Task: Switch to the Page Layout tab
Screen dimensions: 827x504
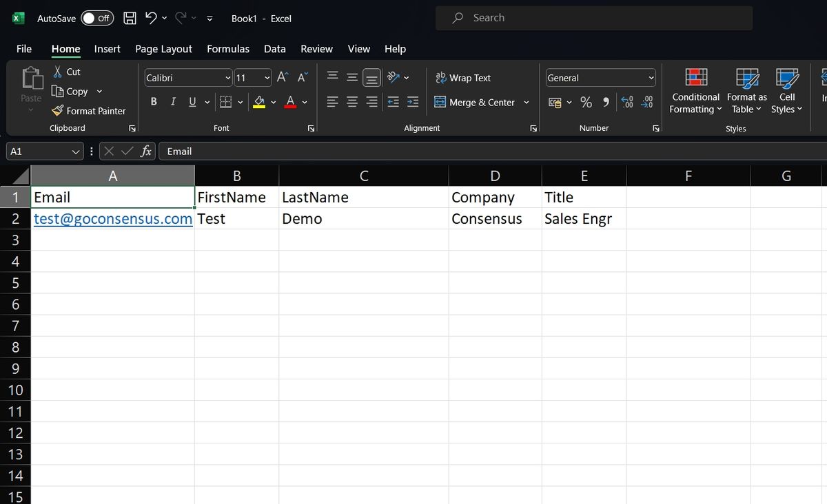Action: [163, 49]
